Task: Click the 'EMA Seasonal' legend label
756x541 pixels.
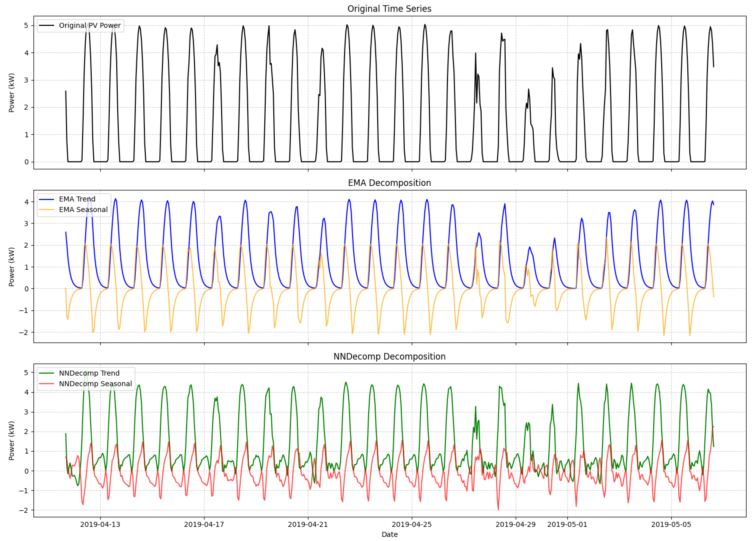Action: pyautogui.click(x=83, y=210)
